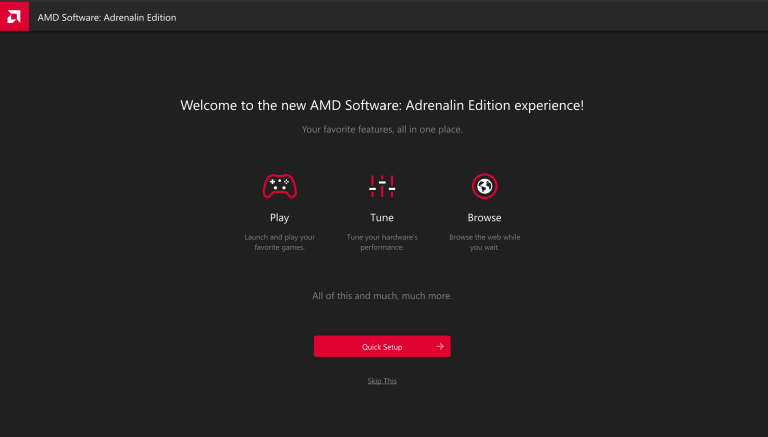This screenshot has height=437, width=768.
Task: Click the rightmost slider bar in Tune icon
Action: coord(392,186)
